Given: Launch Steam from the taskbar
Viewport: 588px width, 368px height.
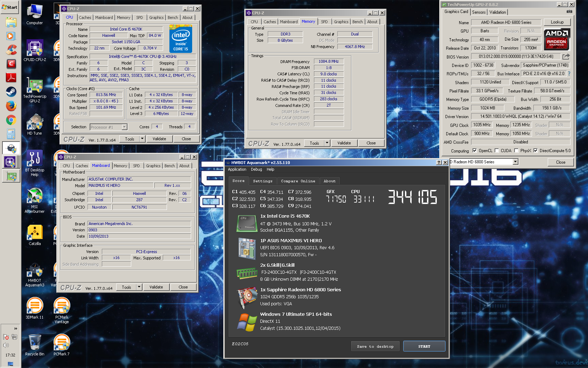Looking at the screenshot, I should [11, 92].
